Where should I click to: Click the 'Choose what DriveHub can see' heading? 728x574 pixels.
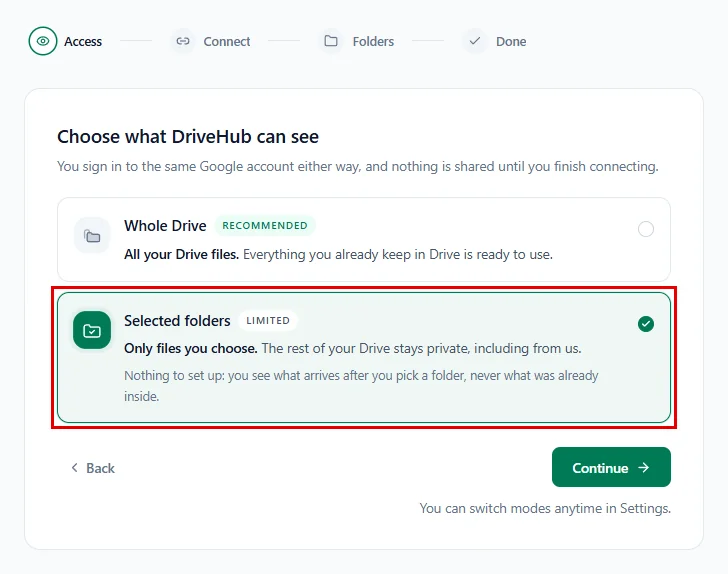click(x=188, y=137)
